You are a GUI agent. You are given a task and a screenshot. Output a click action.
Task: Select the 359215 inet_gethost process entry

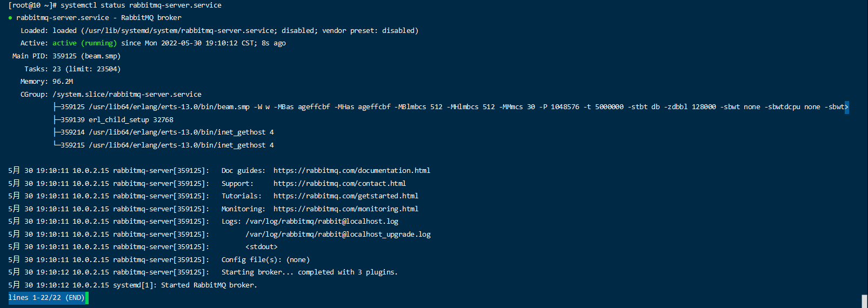(x=167, y=145)
